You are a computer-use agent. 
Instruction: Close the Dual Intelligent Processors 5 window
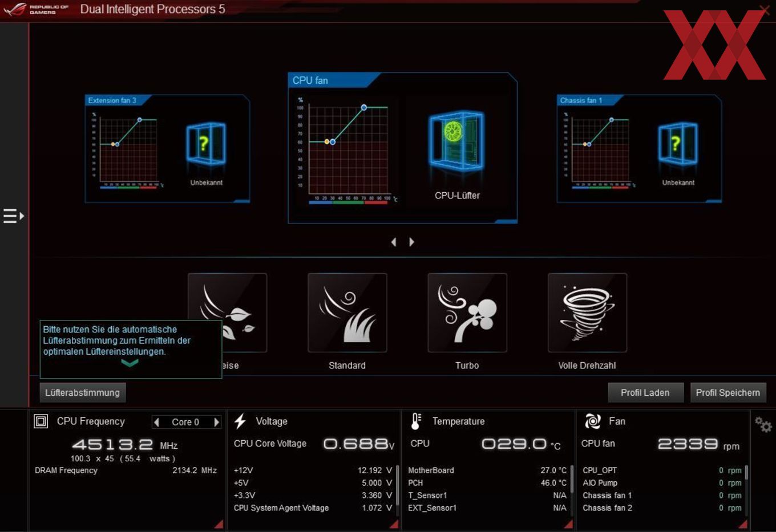764,9
